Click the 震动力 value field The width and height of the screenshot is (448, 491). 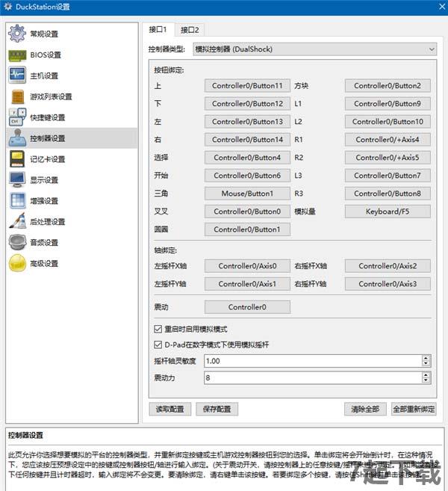point(312,377)
